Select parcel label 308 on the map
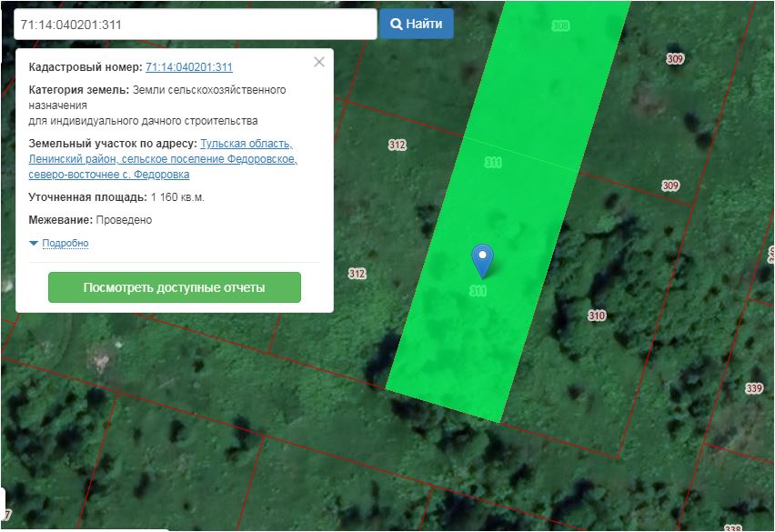The width and height of the screenshot is (775, 532). [x=560, y=26]
